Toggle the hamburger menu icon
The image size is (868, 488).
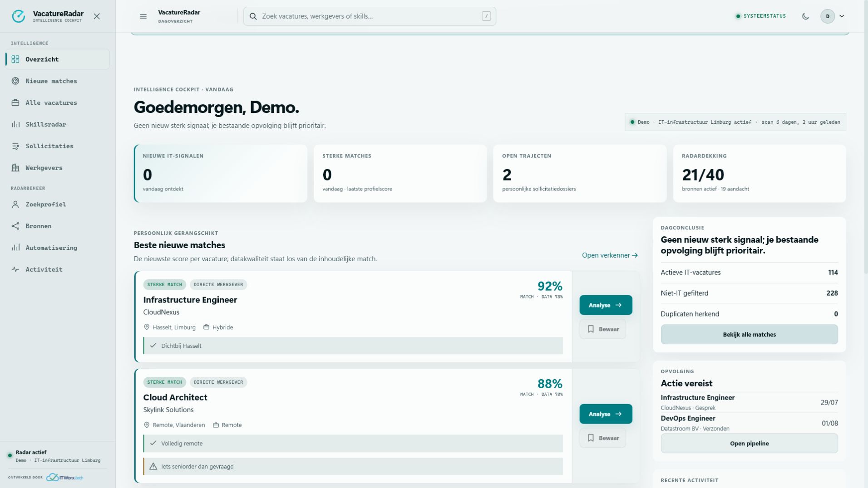[143, 16]
